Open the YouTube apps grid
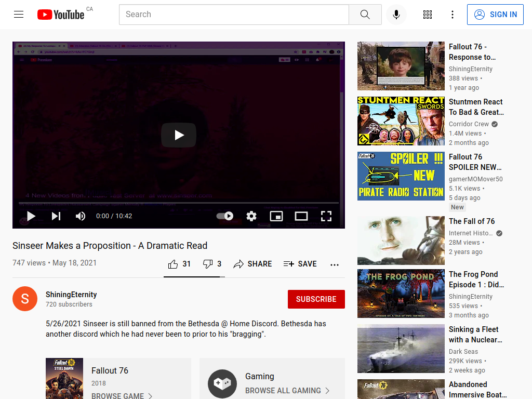Image resolution: width=532 pixels, height=399 pixels. pyautogui.click(x=428, y=15)
